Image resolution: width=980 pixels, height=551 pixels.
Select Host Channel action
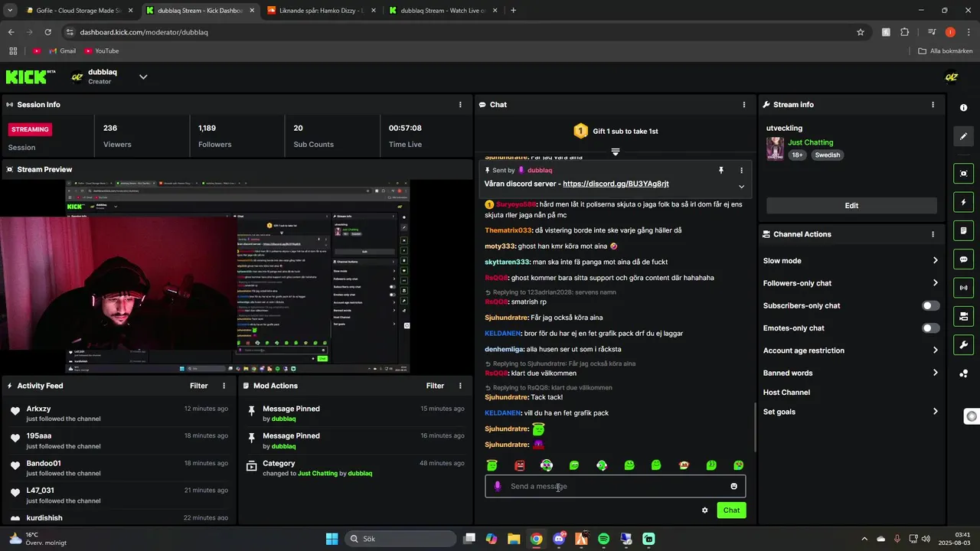pos(786,393)
